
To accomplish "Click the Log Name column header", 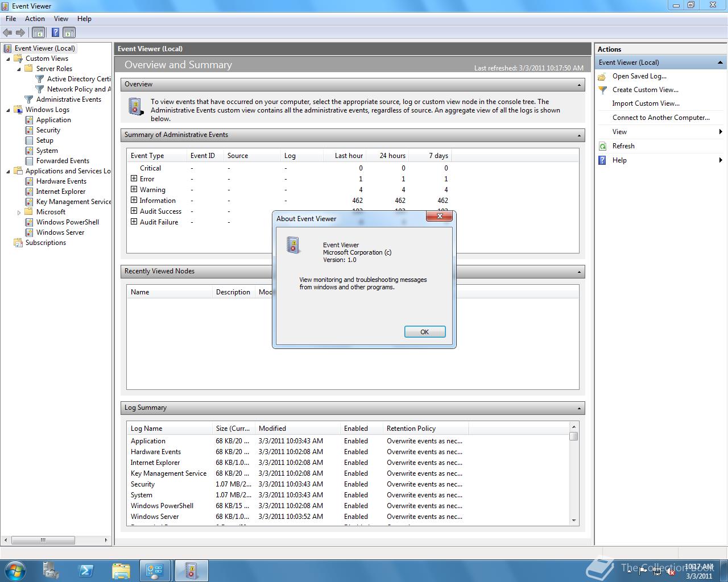I will point(169,429).
